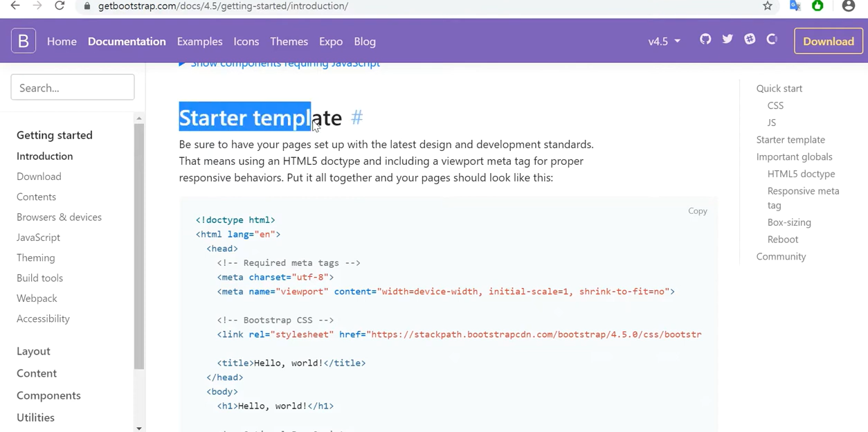The height and width of the screenshot is (432, 868).
Task: Open Contents in the sidebar
Action: (x=36, y=197)
